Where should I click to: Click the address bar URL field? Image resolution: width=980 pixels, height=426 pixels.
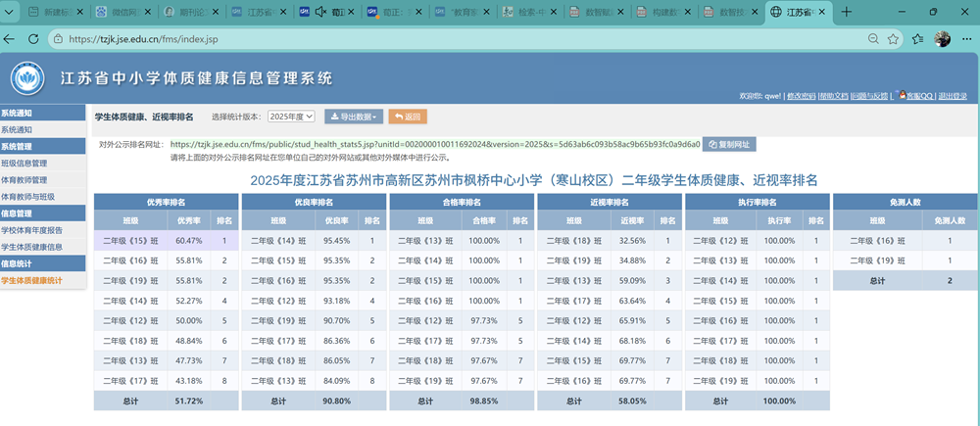463,39
